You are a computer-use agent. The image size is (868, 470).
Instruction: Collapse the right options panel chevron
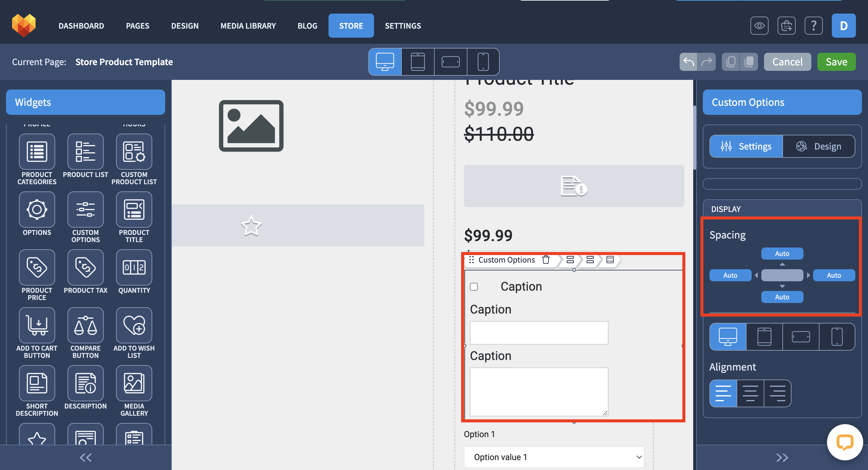[782, 458]
